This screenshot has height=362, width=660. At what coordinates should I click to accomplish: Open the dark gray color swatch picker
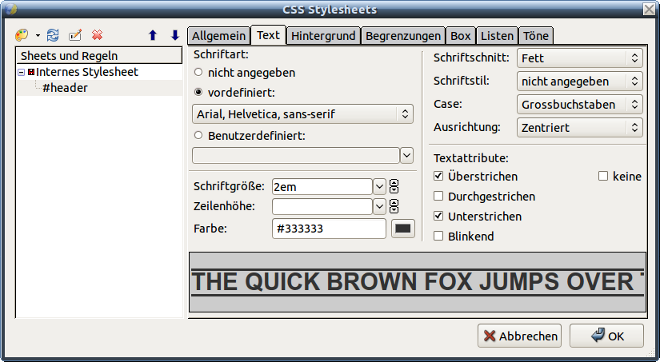click(x=403, y=229)
